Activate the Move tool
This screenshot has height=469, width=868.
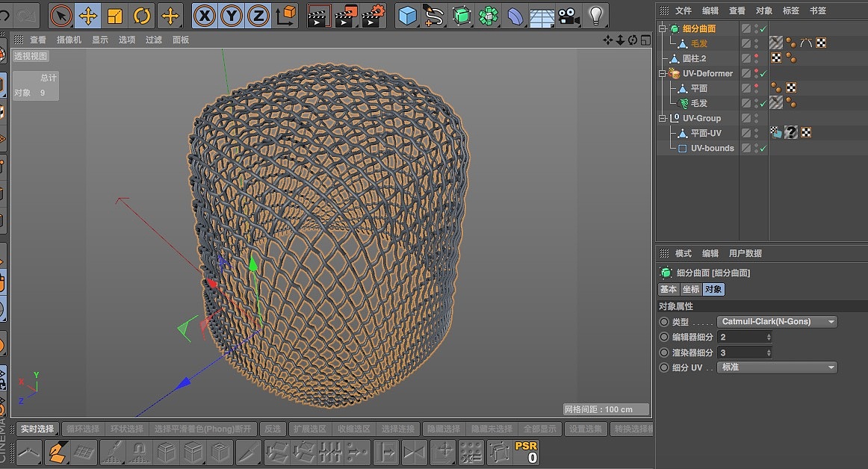tap(88, 16)
